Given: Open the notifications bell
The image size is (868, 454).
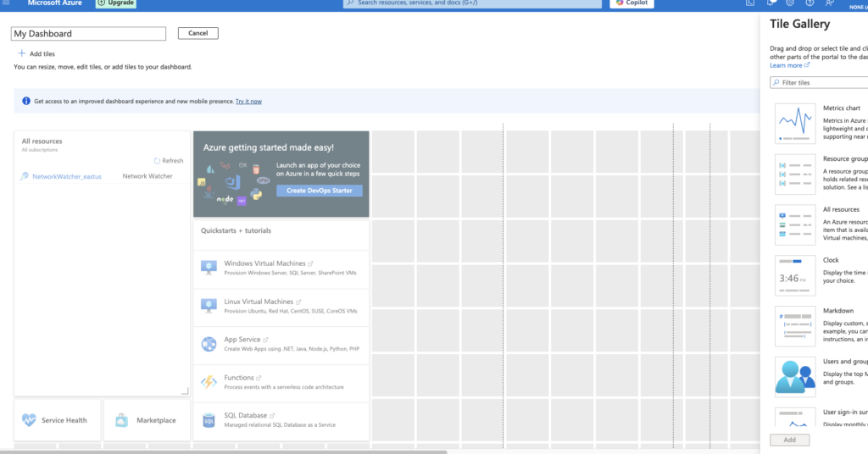Looking at the screenshot, I should [770, 3].
